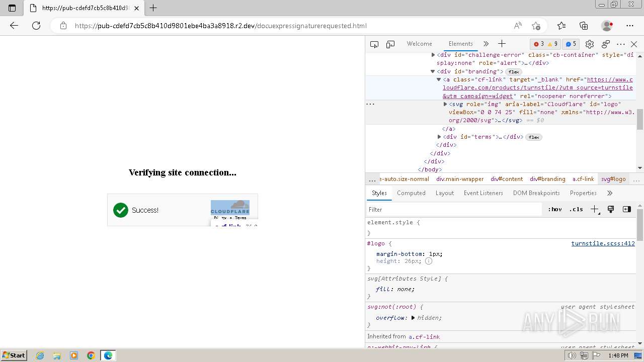Select svg#logo in breadcrumb
This screenshot has height=362, width=644.
pos(613,179)
